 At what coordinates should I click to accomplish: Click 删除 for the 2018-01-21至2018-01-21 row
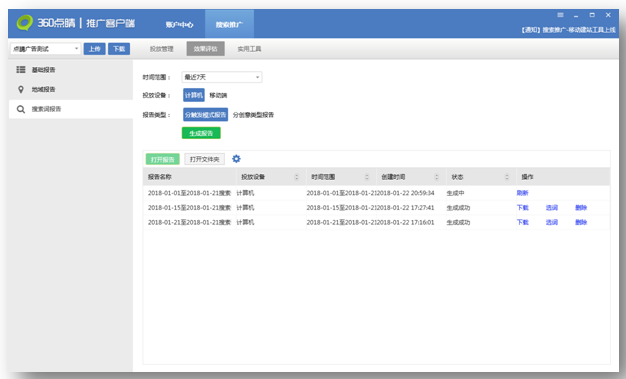pyautogui.click(x=581, y=222)
